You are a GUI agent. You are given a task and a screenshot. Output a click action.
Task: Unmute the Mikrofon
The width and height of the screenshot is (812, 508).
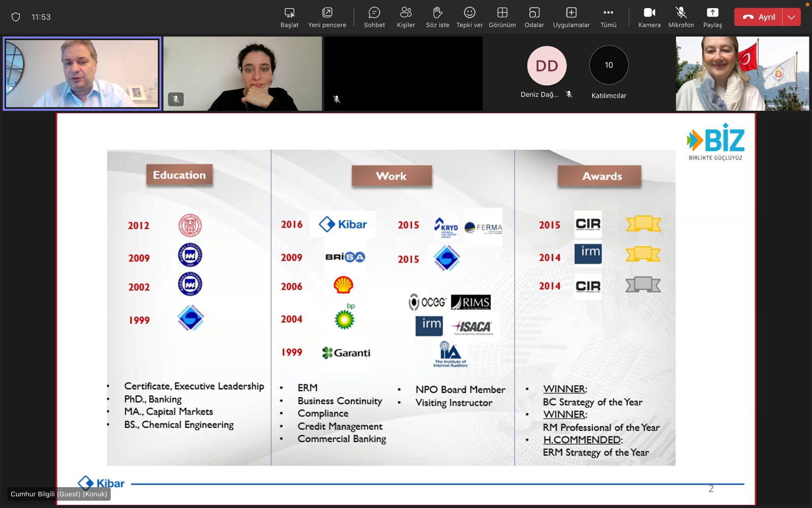coord(681,17)
